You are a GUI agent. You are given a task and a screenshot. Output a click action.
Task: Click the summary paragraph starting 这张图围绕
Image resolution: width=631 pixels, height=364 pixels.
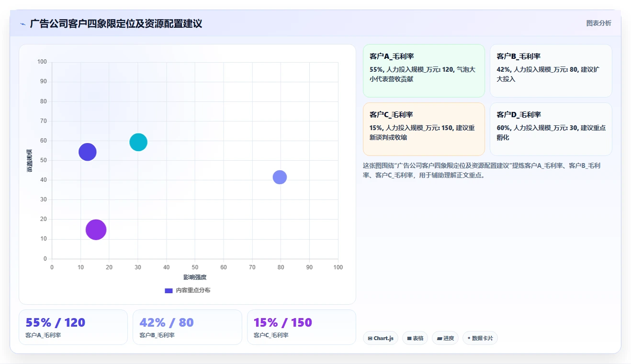click(483, 170)
